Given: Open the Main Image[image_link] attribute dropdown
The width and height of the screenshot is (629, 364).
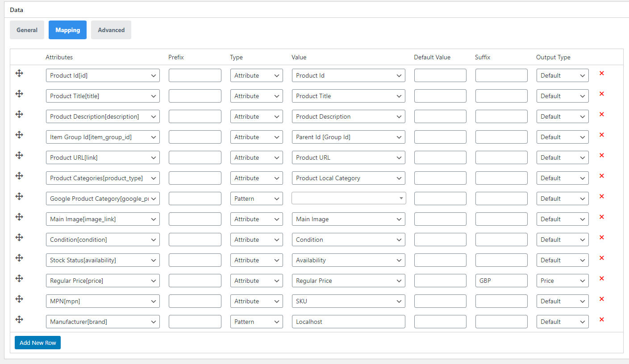Looking at the screenshot, I should 103,219.
